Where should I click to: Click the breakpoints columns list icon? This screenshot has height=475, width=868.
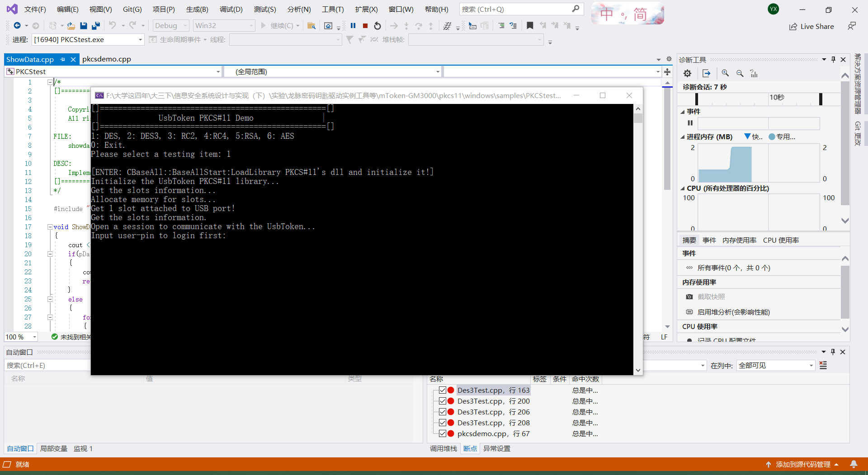point(823,366)
